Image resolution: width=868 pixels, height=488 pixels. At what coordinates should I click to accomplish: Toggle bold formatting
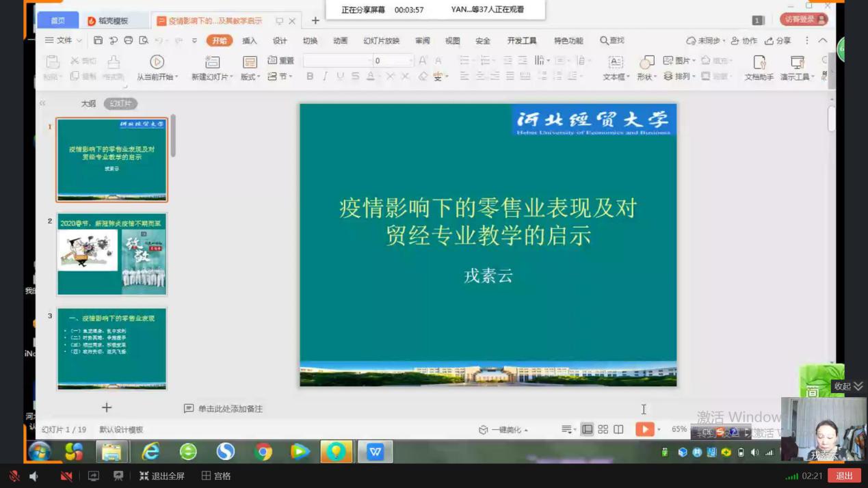click(310, 77)
